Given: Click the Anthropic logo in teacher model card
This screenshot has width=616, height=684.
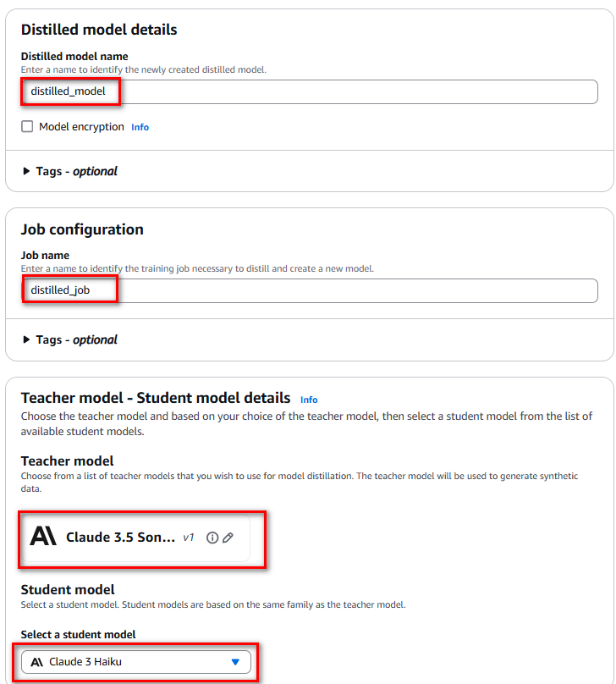Looking at the screenshot, I should tap(43, 536).
